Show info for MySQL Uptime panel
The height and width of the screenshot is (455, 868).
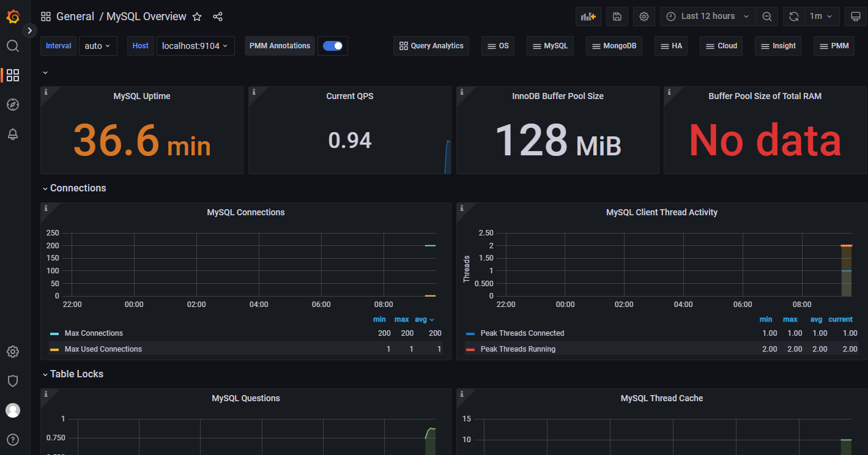pos(46,92)
